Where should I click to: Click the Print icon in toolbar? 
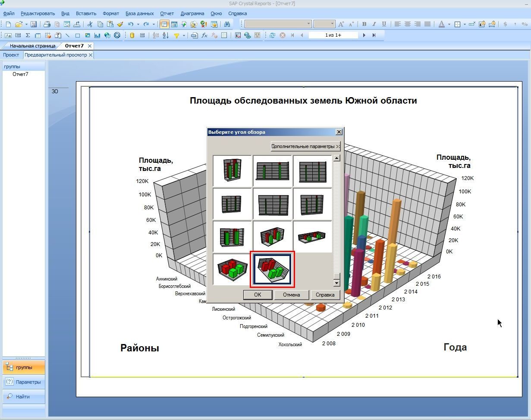point(47,24)
